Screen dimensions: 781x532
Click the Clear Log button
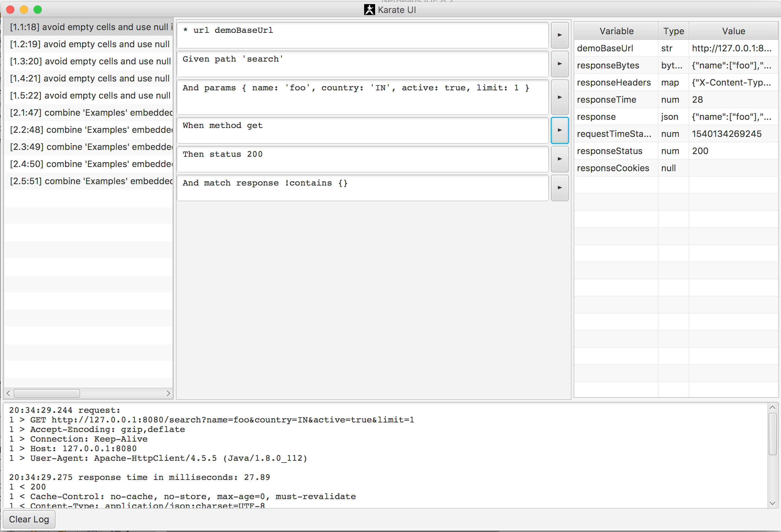[29, 519]
